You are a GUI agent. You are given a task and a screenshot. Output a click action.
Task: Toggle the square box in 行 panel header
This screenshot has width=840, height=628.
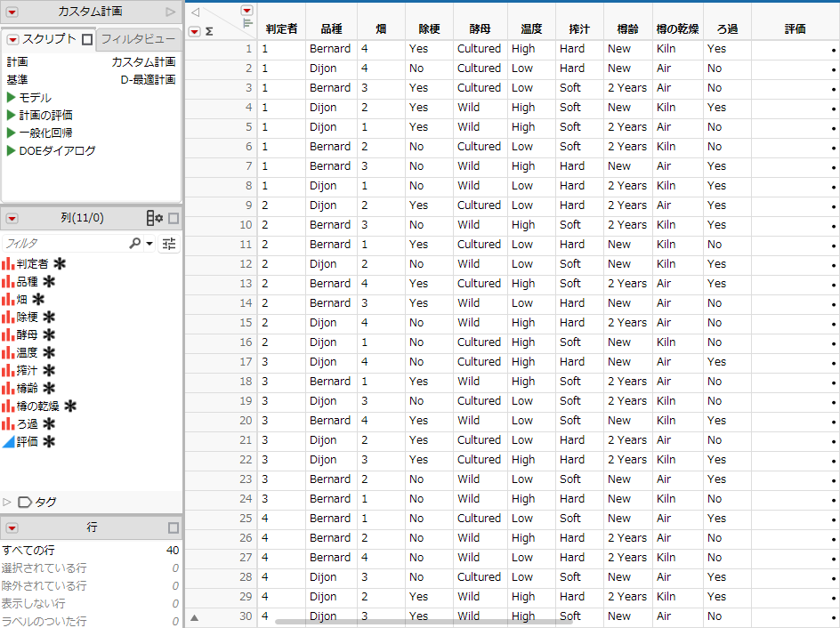pyautogui.click(x=174, y=527)
